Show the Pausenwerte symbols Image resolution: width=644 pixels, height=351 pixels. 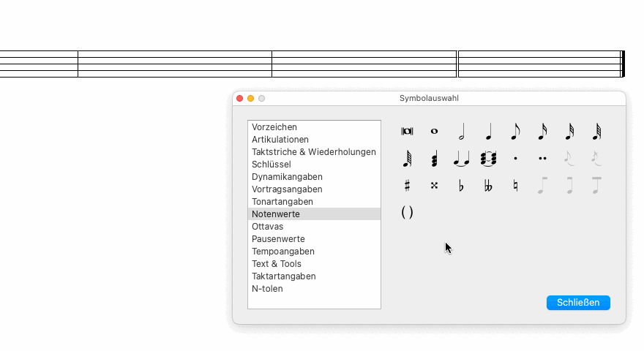point(278,239)
